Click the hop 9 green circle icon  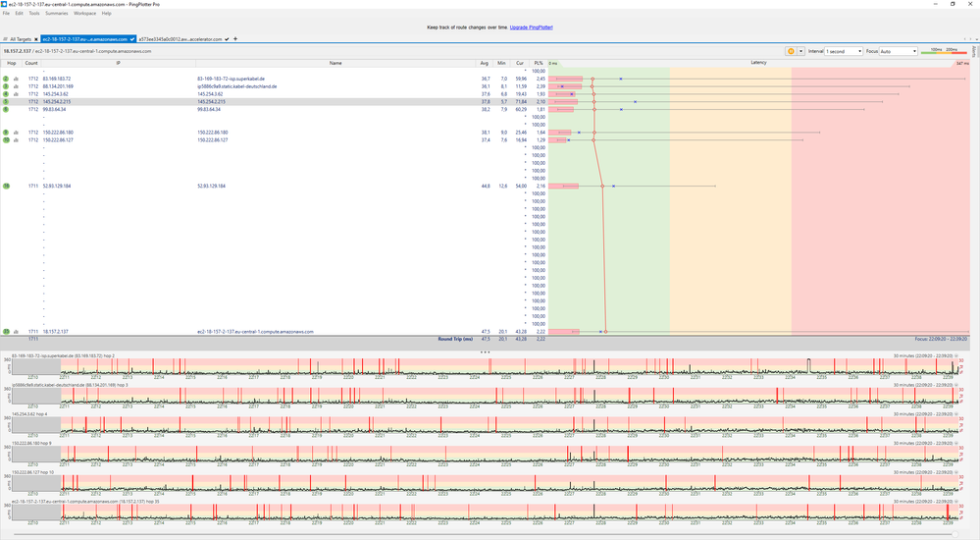click(6, 133)
